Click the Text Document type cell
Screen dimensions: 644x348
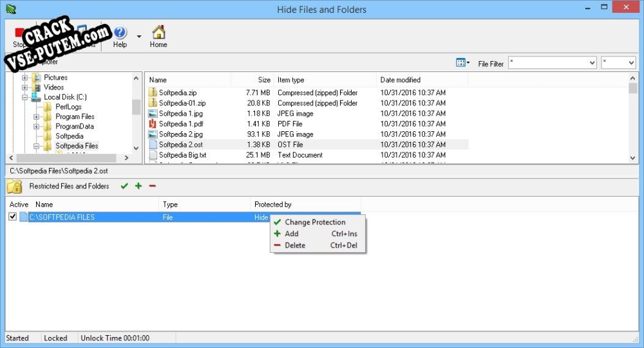click(300, 155)
